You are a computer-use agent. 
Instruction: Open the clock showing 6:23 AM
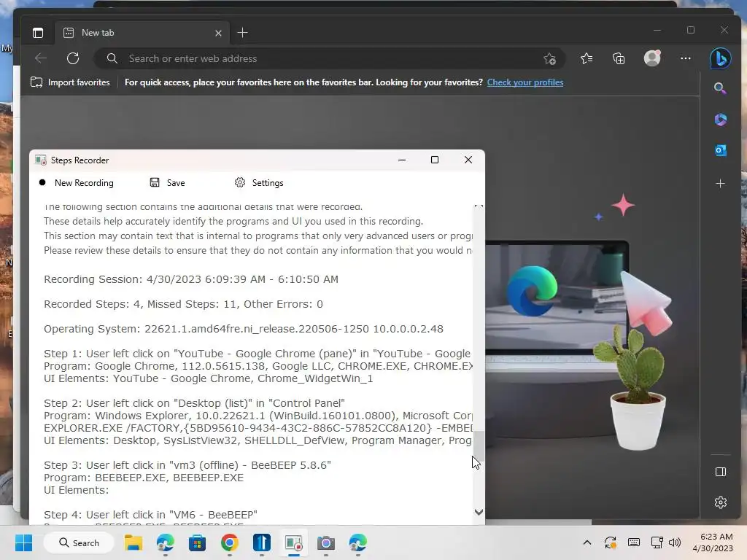click(713, 542)
